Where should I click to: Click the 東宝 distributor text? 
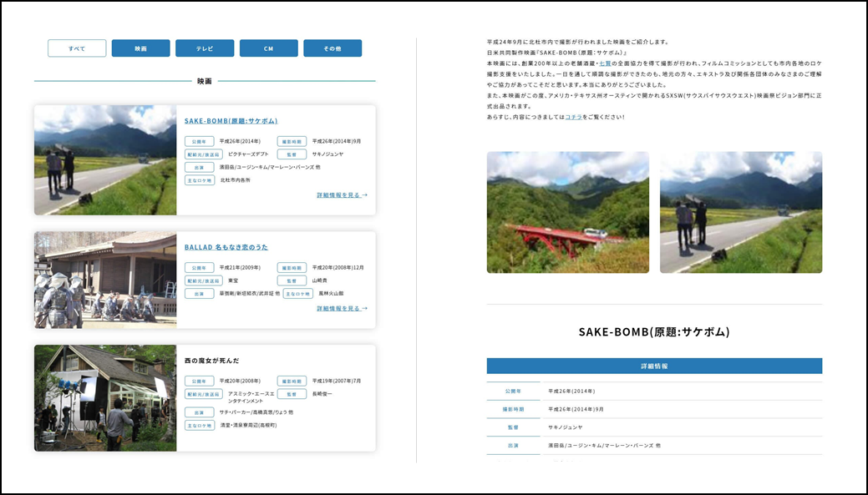pyautogui.click(x=233, y=281)
